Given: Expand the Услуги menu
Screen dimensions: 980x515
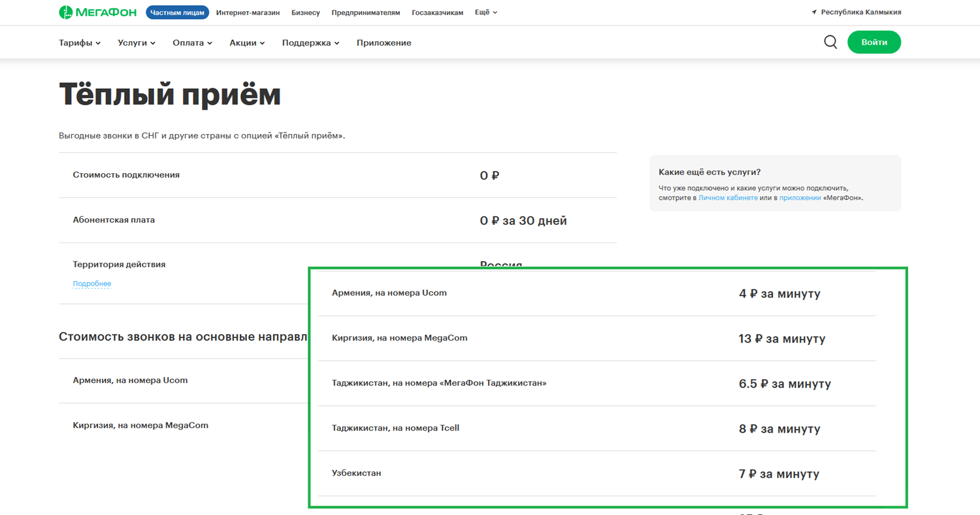Looking at the screenshot, I should [x=137, y=42].
